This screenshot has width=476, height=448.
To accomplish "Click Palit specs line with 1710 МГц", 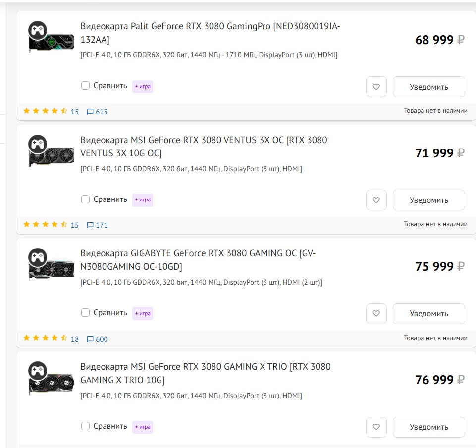I will (x=209, y=55).
